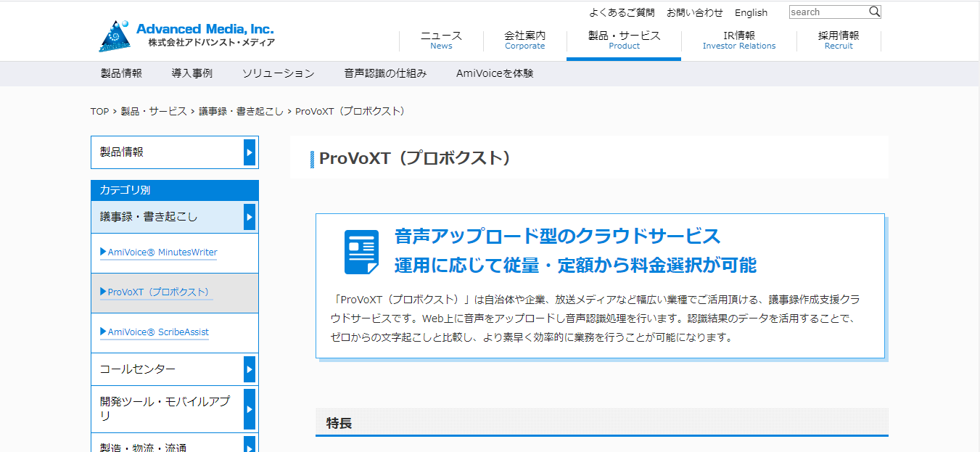Focus the search input field
The width and height of the screenshot is (980, 452).
pyautogui.click(x=828, y=12)
